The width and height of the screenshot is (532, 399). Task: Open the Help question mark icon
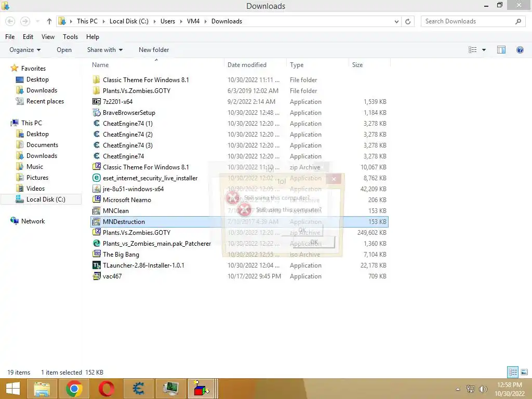click(520, 50)
